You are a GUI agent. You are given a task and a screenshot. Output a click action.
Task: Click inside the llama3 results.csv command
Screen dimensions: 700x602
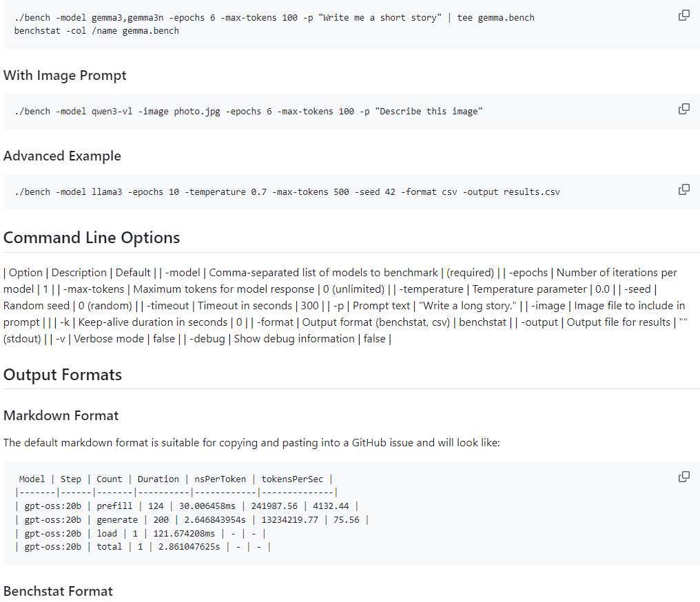coord(287,192)
